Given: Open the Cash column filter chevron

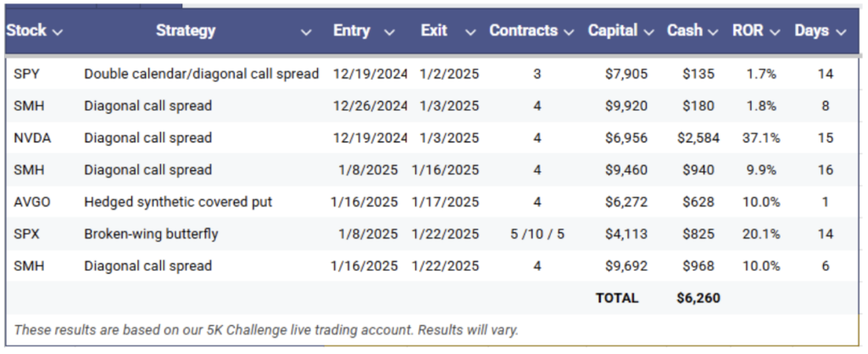Looking at the screenshot, I should tap(714, 33).
